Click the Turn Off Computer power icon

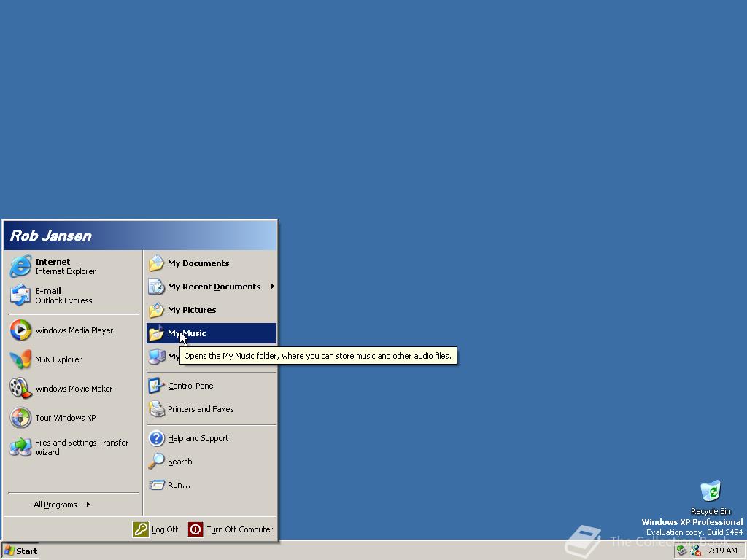tap(196, 529)
